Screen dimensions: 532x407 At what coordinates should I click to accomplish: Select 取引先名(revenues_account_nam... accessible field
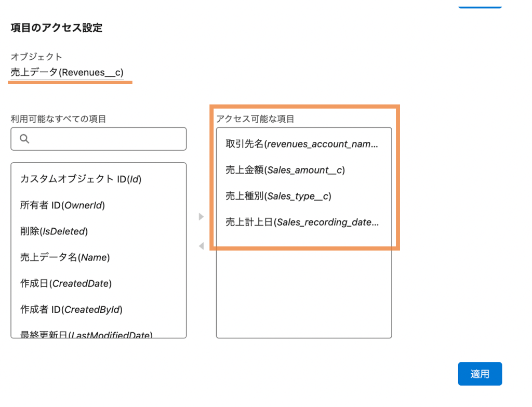[304, 144]
